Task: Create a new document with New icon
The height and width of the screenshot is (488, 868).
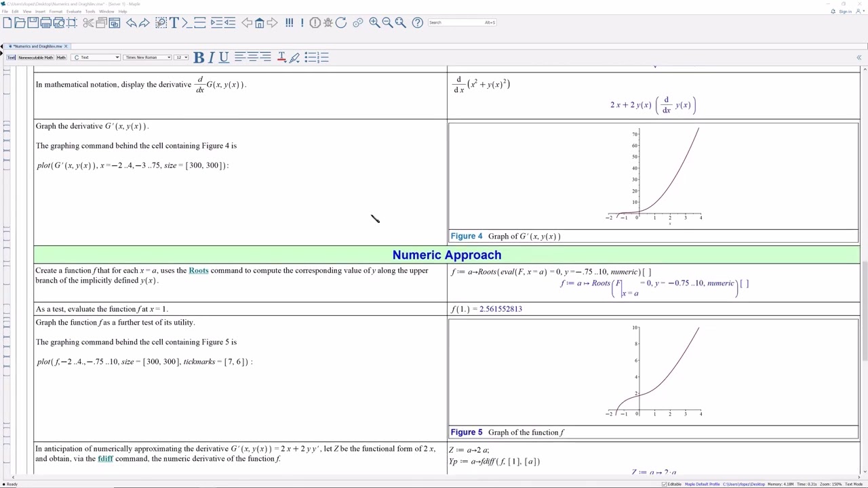Action: [x=7, y=23]
